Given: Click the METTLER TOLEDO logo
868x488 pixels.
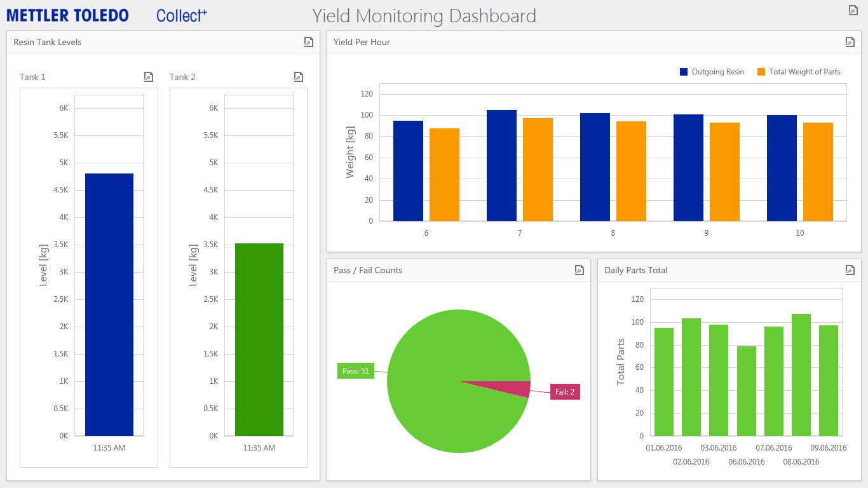Looking at the screenshot, I should click(x=67, y=15).
